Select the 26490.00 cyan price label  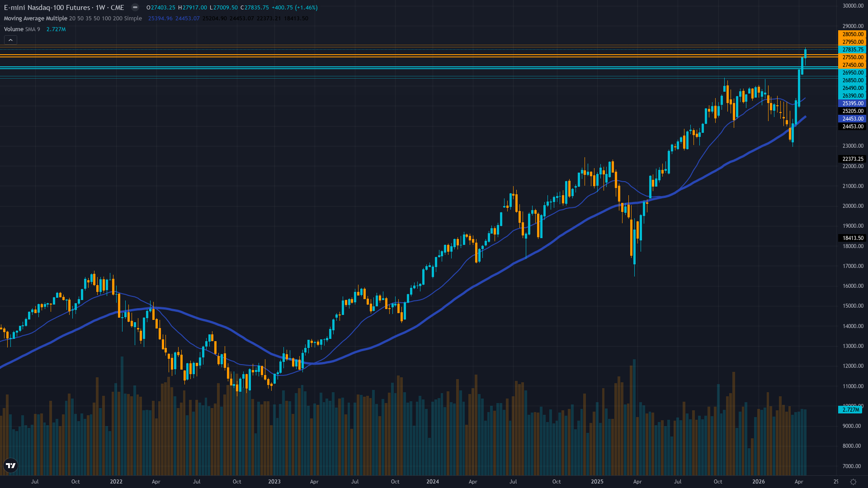tap(852, 88)
